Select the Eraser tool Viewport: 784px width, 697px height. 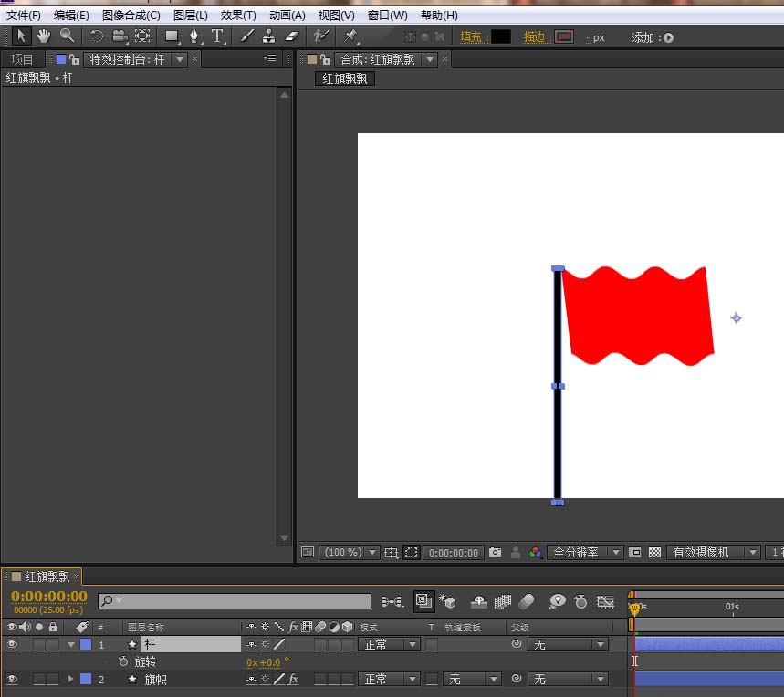point(291,36)
